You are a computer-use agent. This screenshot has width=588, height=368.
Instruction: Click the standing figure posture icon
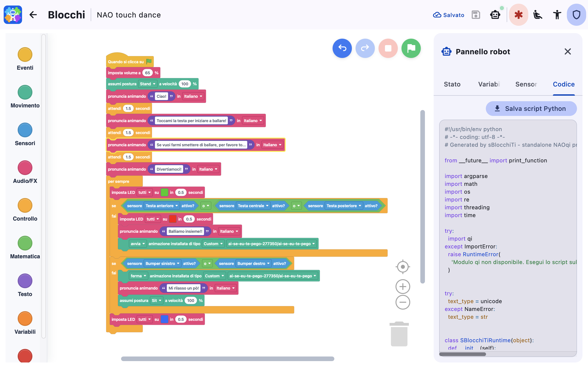tap(557, 15)
